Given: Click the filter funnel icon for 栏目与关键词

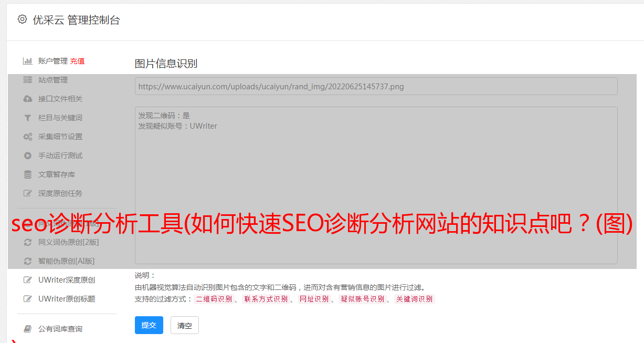Looking at the screenshot, I should (x=28, y=118).
